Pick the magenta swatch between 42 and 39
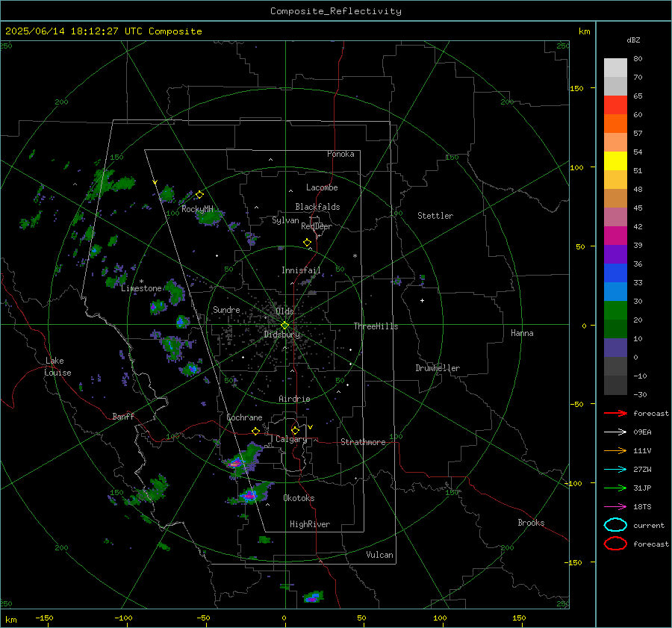This screenshot has height=628, width=672. click(x=615, y=236)
